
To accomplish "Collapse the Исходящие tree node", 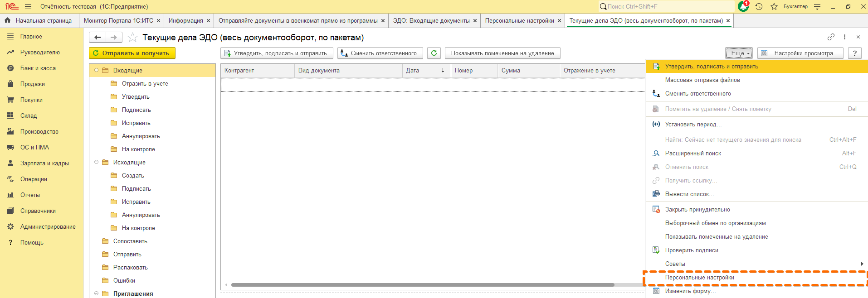I will tap(96, 162).
